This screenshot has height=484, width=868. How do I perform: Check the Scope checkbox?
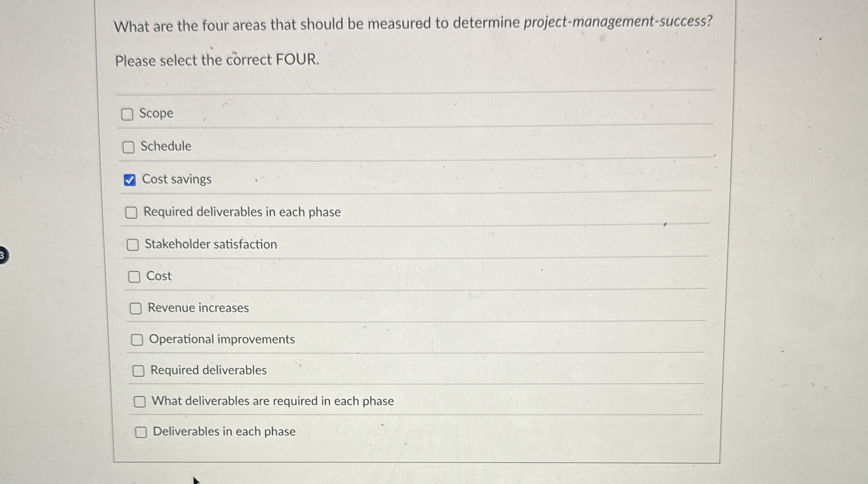point(127,114)
